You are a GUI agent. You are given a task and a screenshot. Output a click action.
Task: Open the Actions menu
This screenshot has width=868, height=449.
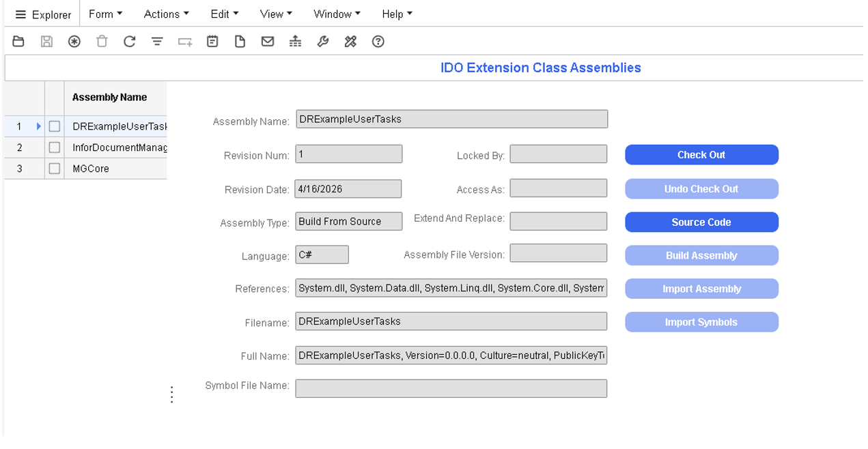point(167,14)
